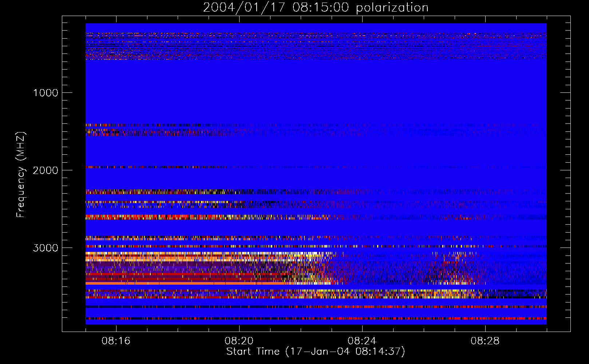Click the 08:28 time axis label
The width and height of the screenshot is (589, 364).
click(x=485, y=341)
